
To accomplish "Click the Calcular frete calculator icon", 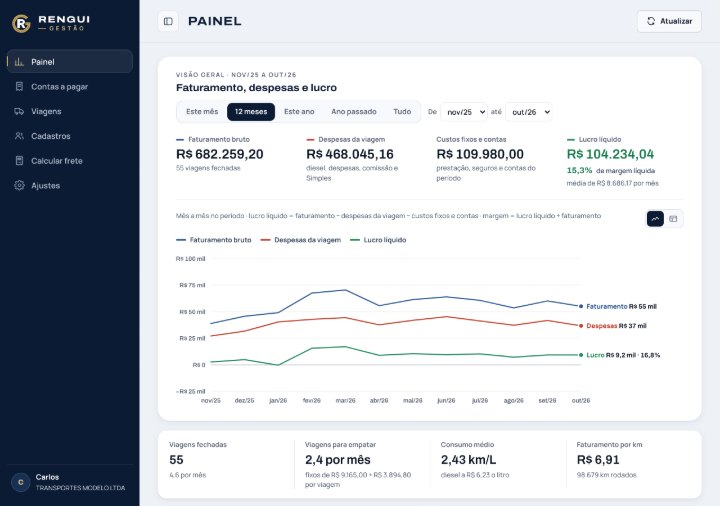I will [x=19, y=161].
